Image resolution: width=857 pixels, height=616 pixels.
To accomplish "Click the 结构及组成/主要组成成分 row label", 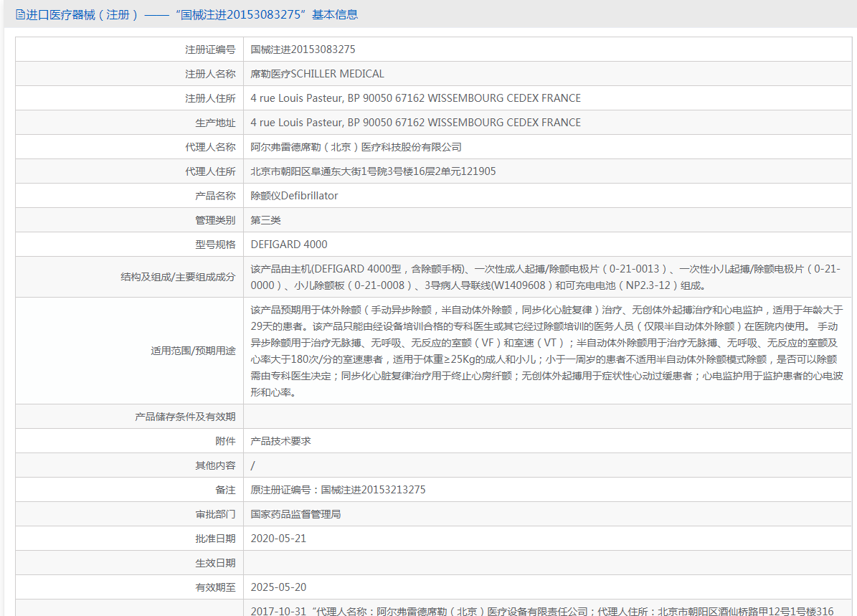I will 178,277.
